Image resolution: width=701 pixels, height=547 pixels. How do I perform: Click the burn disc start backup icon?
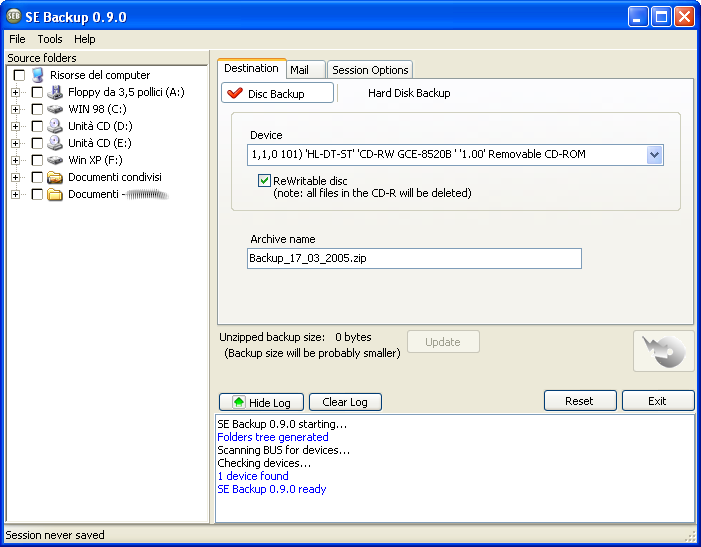coord(664,351)
